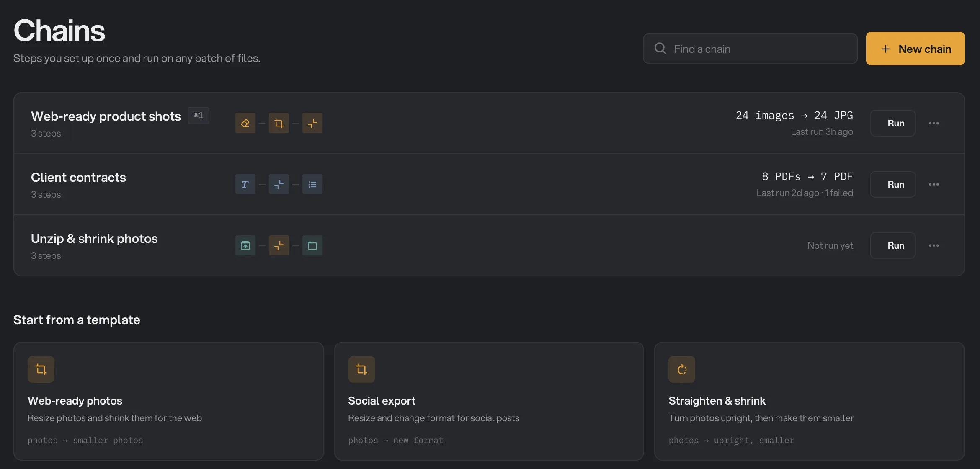Run the Client contracts chain
Image resolution: width=980 pixels, height=469 pixels.
(892, 184)
